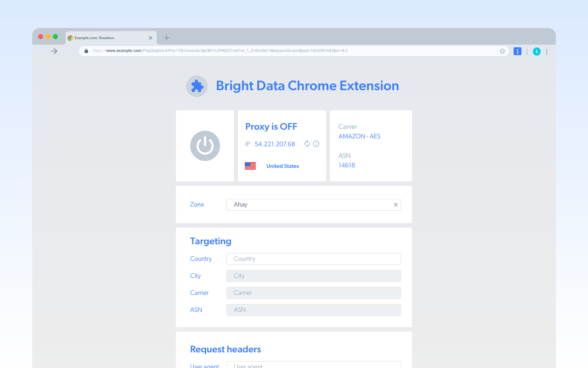Open the Zone selection field
The width and height of the screenshot is (588, 368).
(x=314, y=205)
